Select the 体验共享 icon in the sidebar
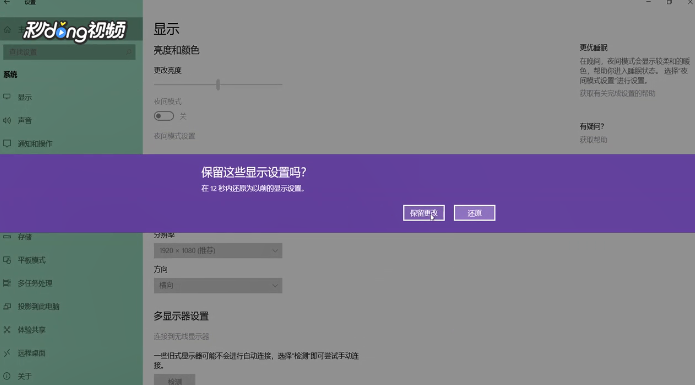 tap(7, 330)
